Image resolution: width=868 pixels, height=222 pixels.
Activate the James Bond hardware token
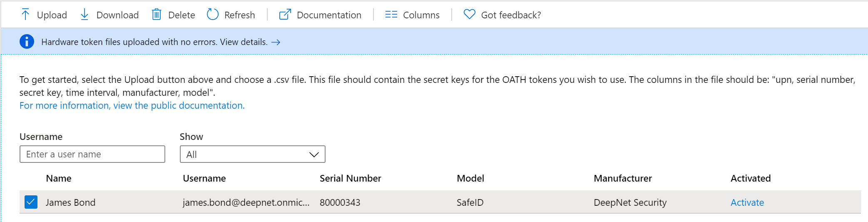747,202
